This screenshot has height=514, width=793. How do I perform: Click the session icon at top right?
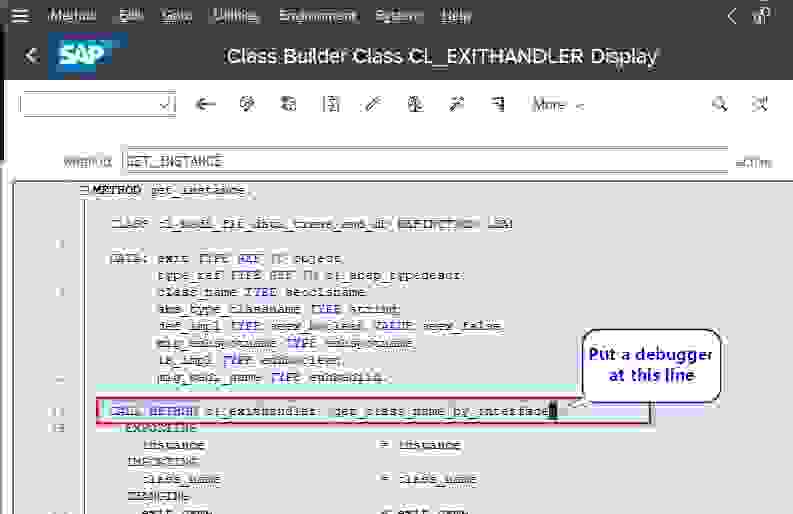(761, 16)
